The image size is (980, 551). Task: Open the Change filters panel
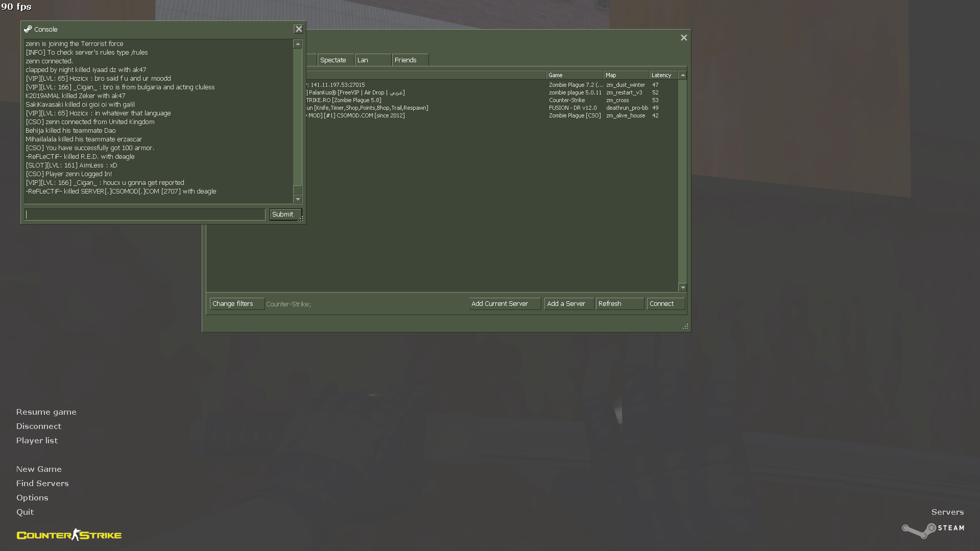[236, 304]
